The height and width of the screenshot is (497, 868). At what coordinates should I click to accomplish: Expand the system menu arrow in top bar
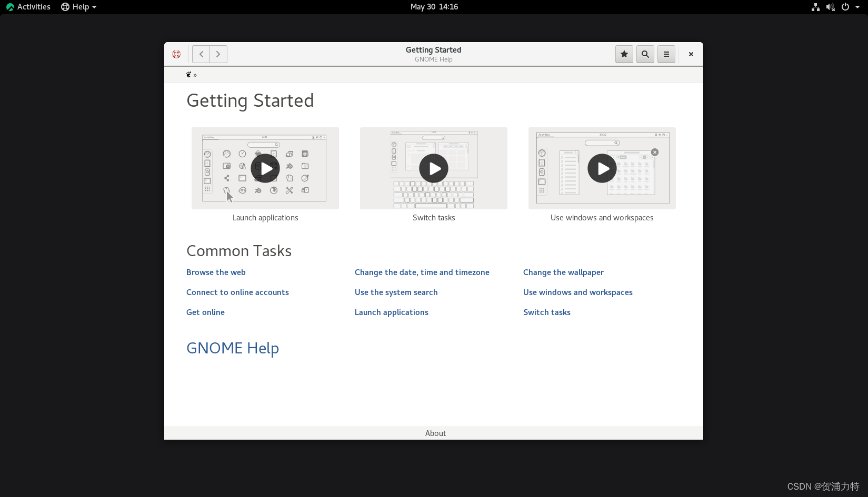857,7
